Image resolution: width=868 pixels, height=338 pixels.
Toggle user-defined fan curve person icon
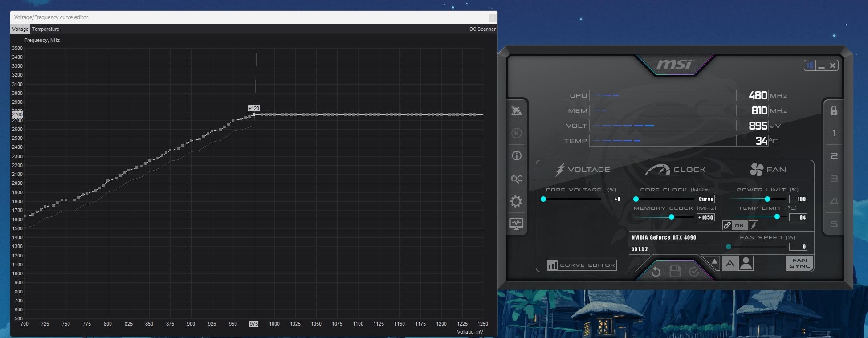point(746,264)
